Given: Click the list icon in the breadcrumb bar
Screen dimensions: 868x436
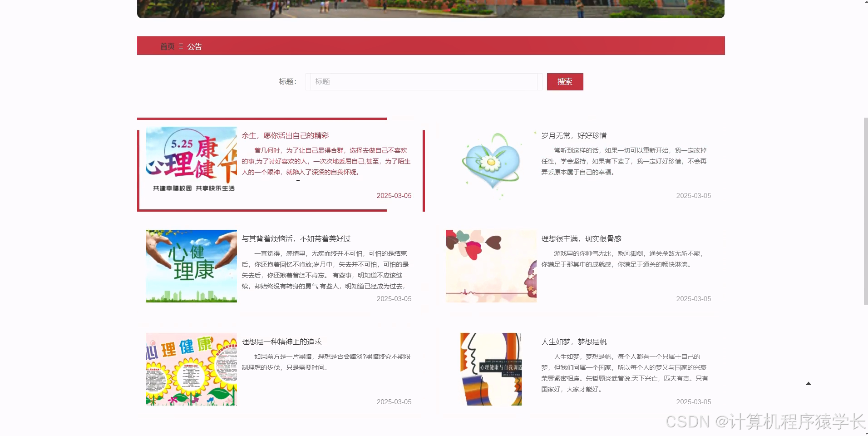Looking at the screenshot, I should [x=181, y=46].
